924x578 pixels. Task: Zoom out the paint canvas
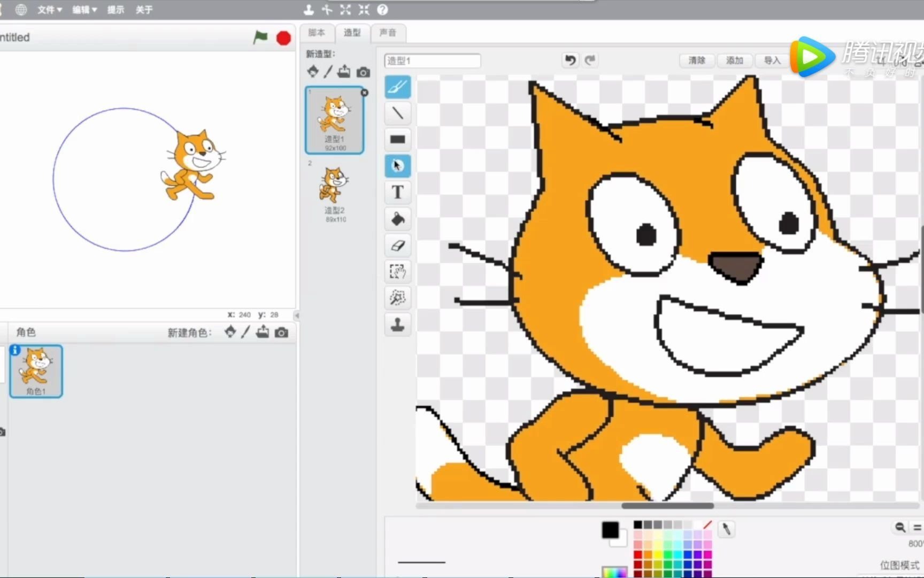pos(900,527)
